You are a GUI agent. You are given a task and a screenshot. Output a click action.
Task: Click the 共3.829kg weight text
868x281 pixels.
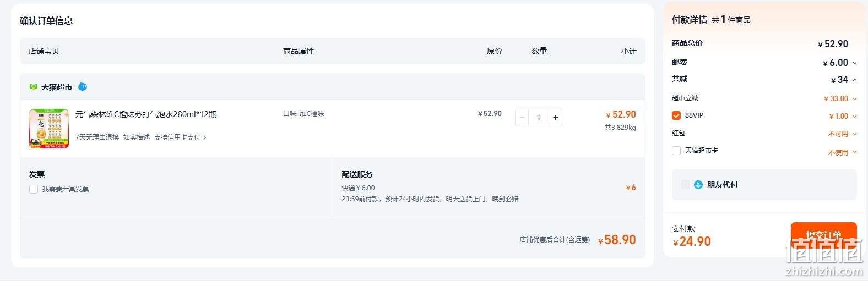click(620, 128)
